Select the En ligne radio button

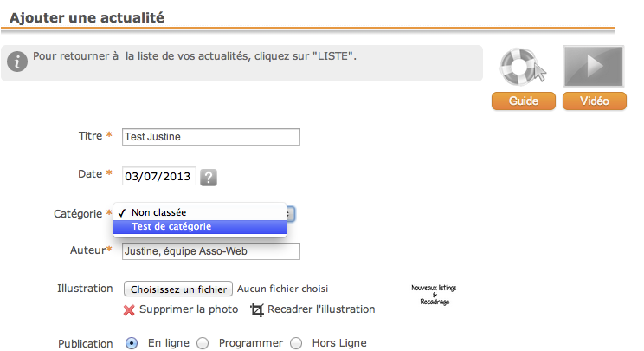click(132, 343)
